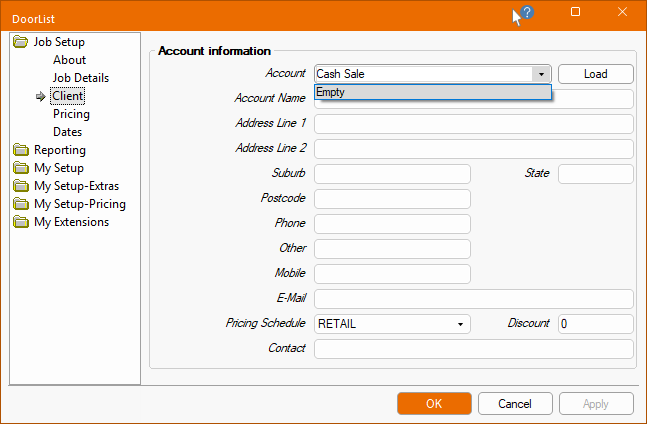The height and width of the screenshot is (424, 647).
Task: Click the Job Setup folder icon
Action: [x=20, y=42]
